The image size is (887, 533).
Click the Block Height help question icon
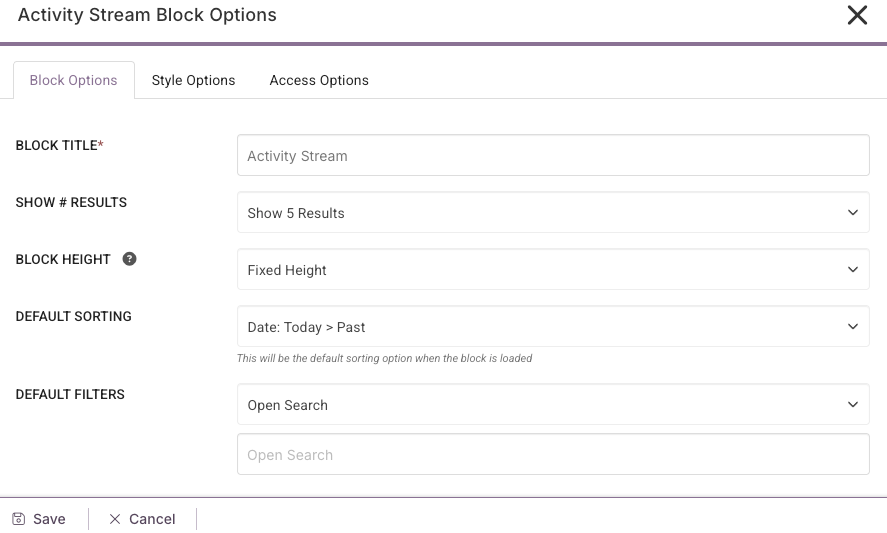point(129,259)
